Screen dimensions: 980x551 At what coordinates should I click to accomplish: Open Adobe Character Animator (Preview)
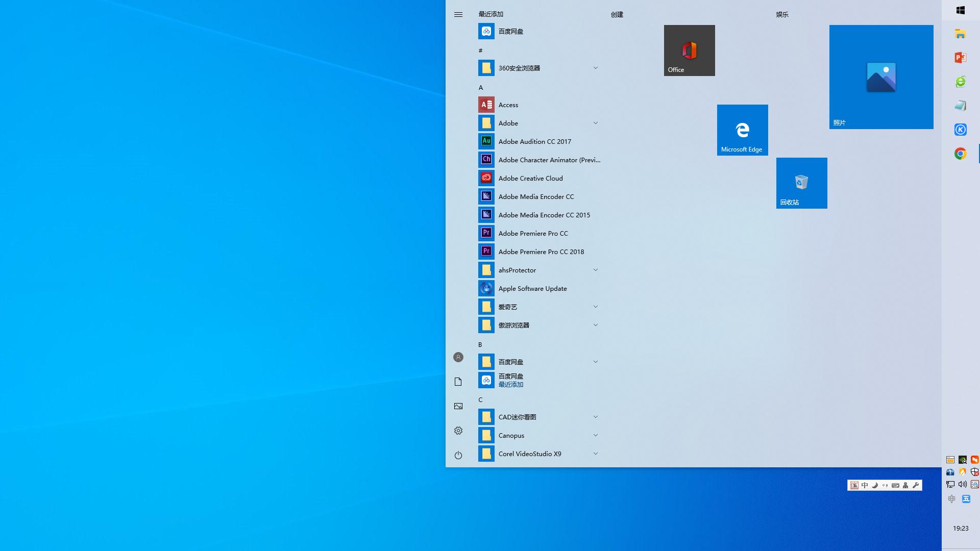tap(550, 160)
